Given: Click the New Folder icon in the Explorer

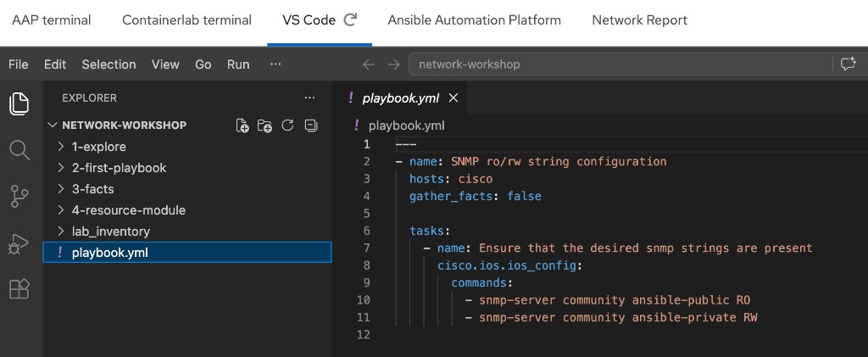Looking at the screenshot, I should point(265,126).
